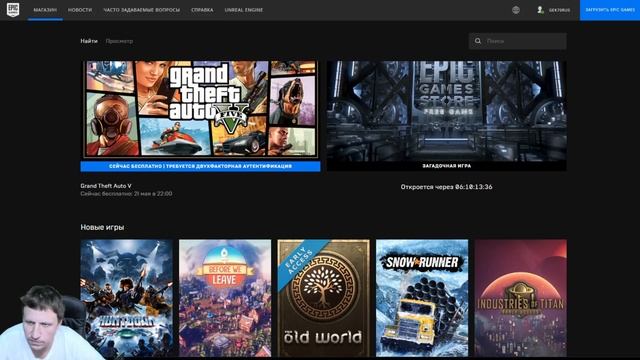Open the Unreal Engine link
The image size is (640, 360).
click(244, 10)
